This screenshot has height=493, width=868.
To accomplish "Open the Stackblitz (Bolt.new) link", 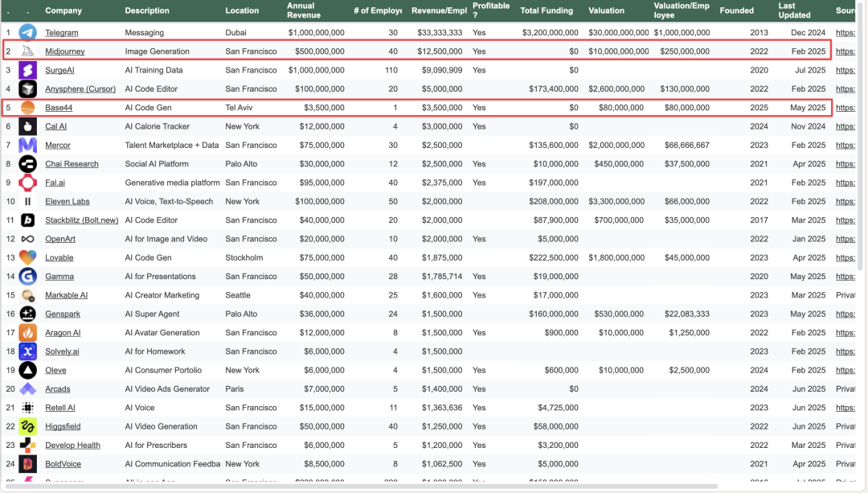I will tap(81, 220).
